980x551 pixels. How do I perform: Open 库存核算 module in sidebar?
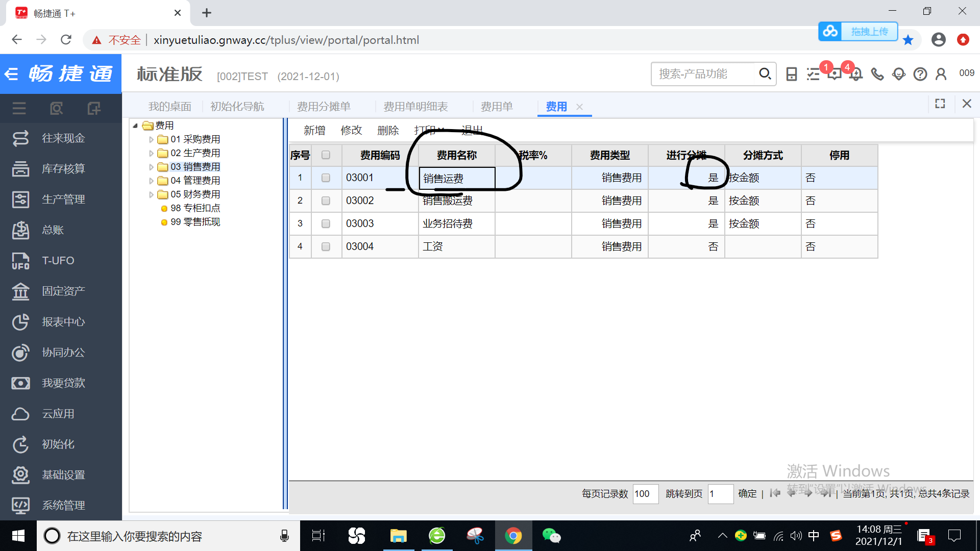tap(61, 169)
